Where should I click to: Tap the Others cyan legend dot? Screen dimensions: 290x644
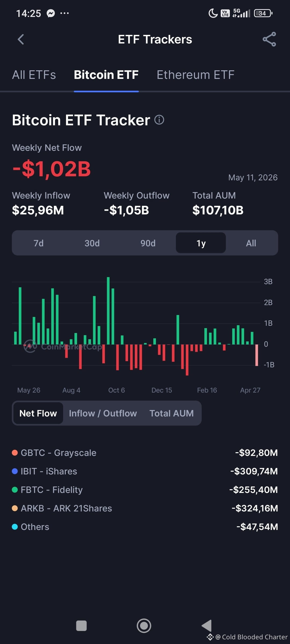click(x=15, y=527)
